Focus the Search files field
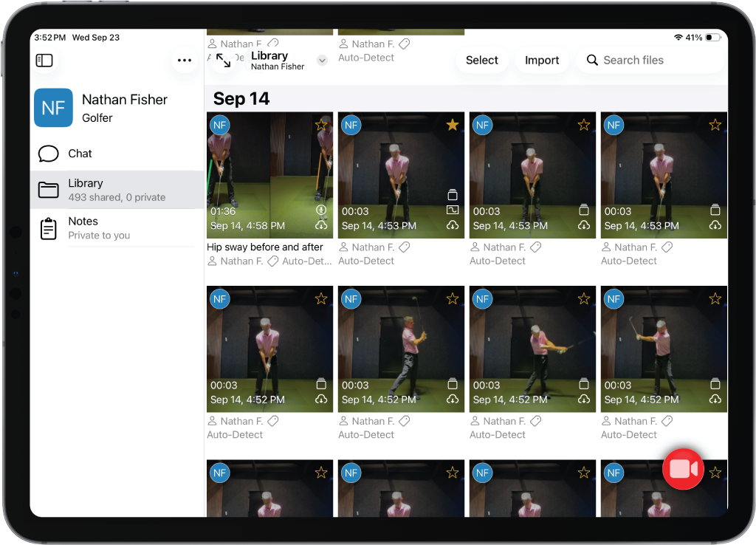 pyautogui.click(x=651, y=61)
